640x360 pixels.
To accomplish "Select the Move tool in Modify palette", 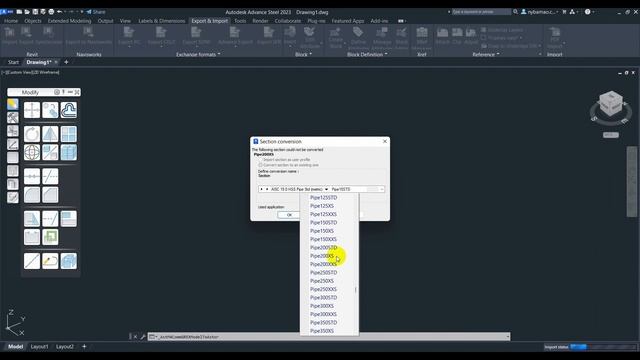I will point(32,110).
